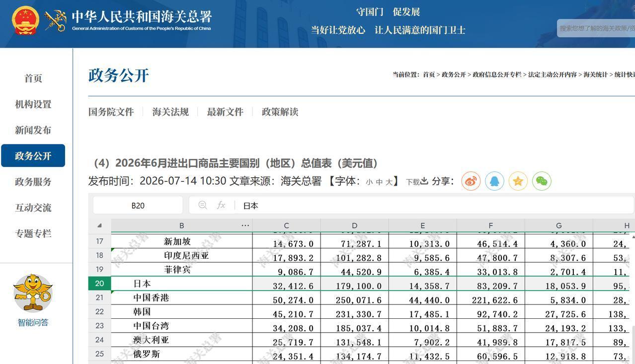Select column C header
635x364 pixels.
click(286, 225)
